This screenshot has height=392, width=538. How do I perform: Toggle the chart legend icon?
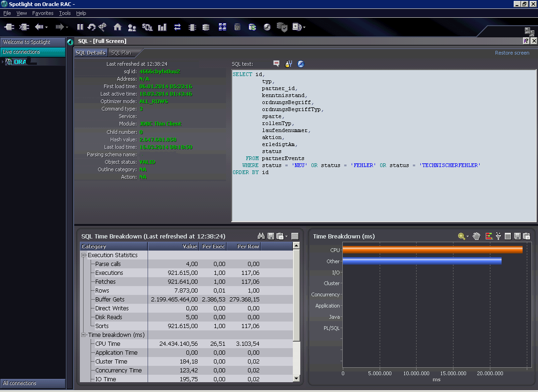point(489,236)
